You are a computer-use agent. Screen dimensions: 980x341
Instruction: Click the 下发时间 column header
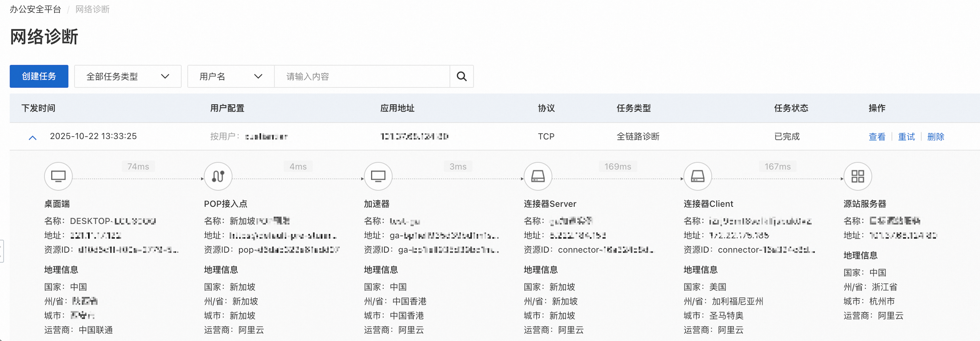pyautogui.click(x=39, y=108)
